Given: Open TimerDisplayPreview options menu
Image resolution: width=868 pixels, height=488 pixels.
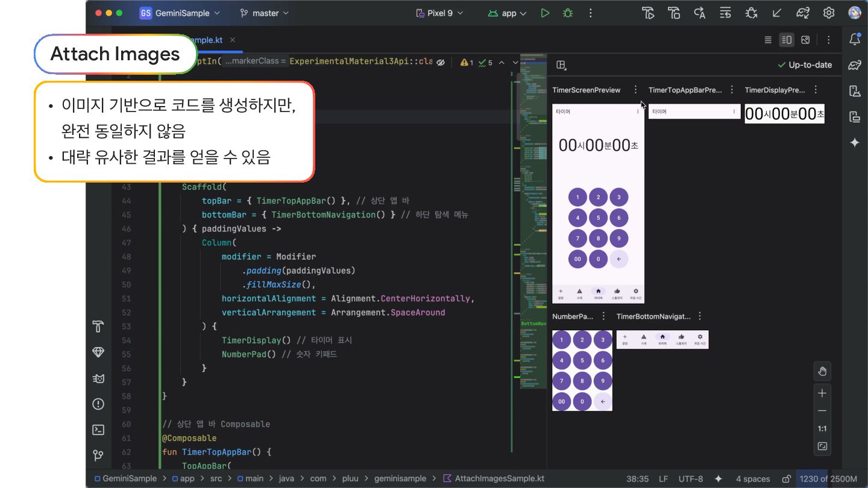Looking at the screenshot, I should pyautogui.click(x=816, y=90).
